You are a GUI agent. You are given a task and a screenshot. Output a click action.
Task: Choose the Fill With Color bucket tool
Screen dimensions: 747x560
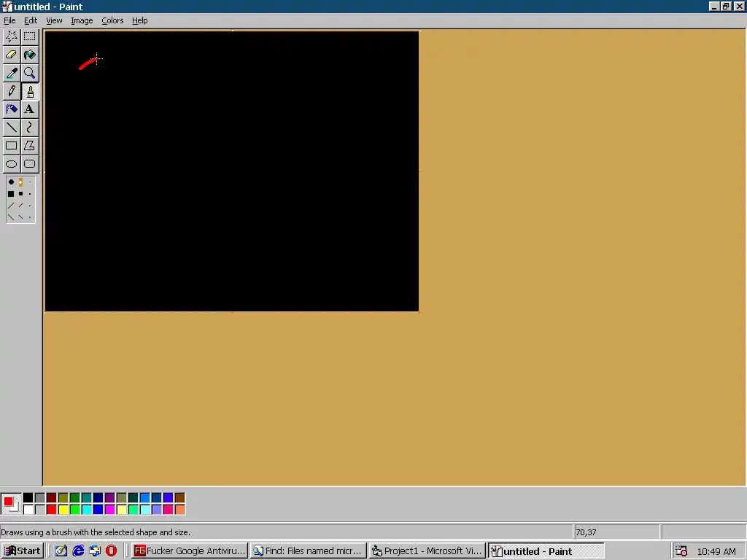pos(29,54)
